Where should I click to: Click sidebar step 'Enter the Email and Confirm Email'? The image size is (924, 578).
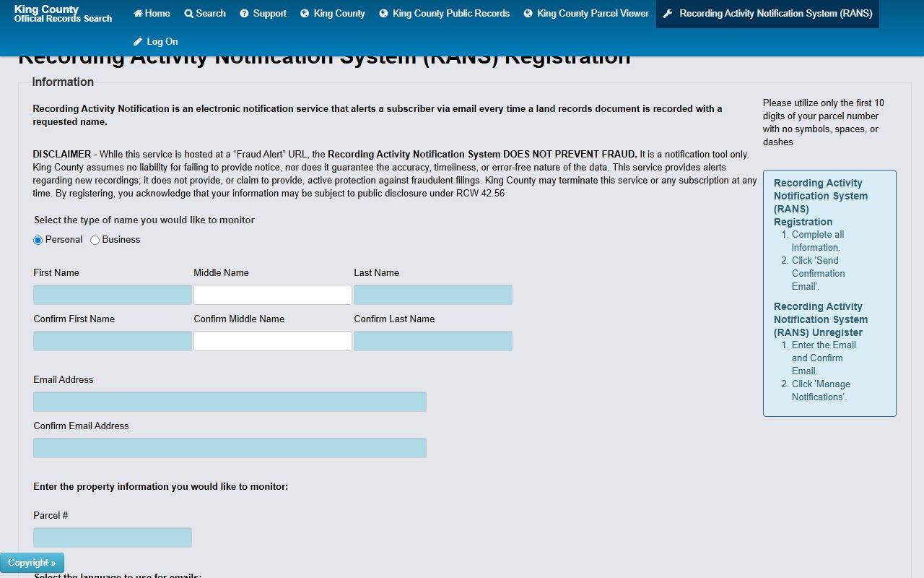click(x=824, y=358)
